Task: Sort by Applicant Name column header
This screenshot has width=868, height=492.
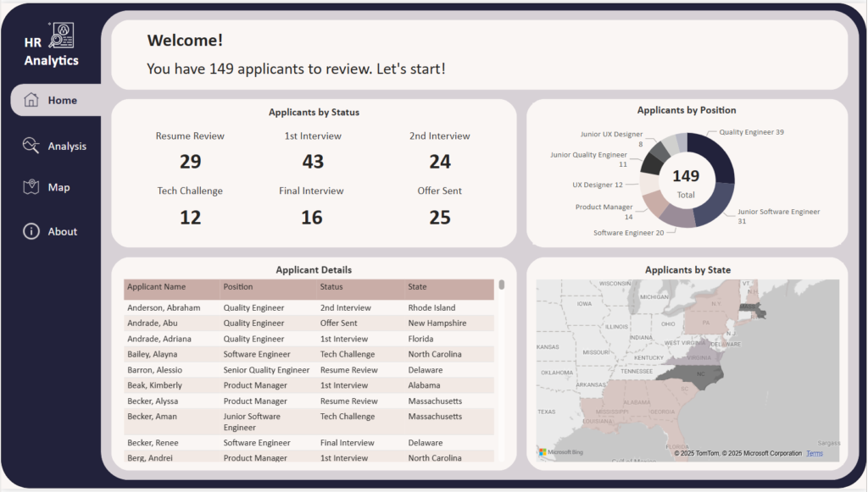Action: coord(156,287)
